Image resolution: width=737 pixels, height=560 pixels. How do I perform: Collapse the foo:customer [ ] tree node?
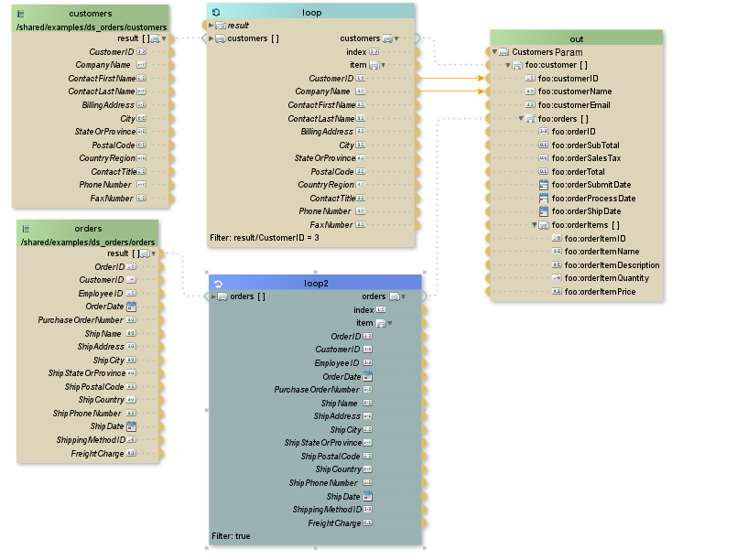click(507, 65)
